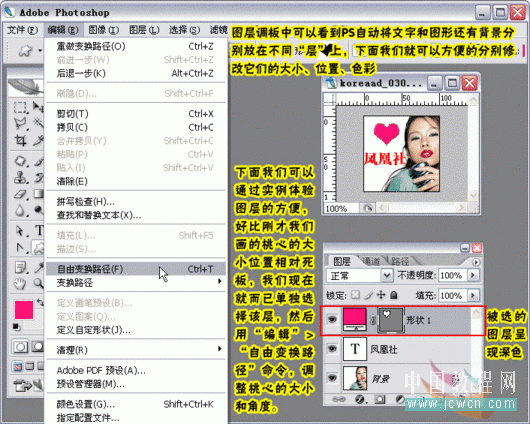Choose 剪切(T) menu item

coord(136,114)
